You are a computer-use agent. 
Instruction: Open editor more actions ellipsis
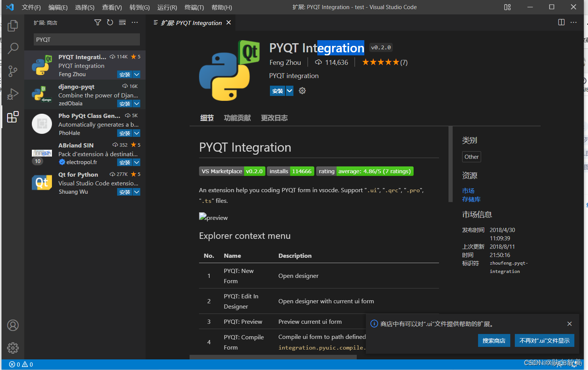[574, 22]
